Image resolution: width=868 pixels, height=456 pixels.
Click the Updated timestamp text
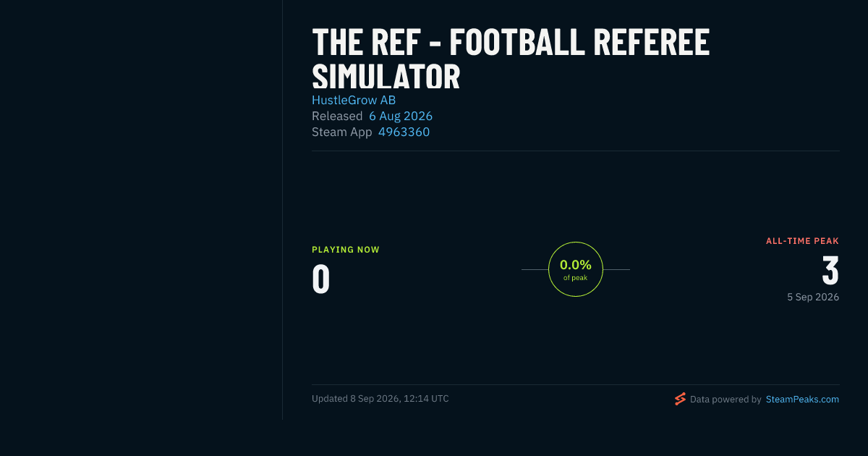[x=380, y=399]
